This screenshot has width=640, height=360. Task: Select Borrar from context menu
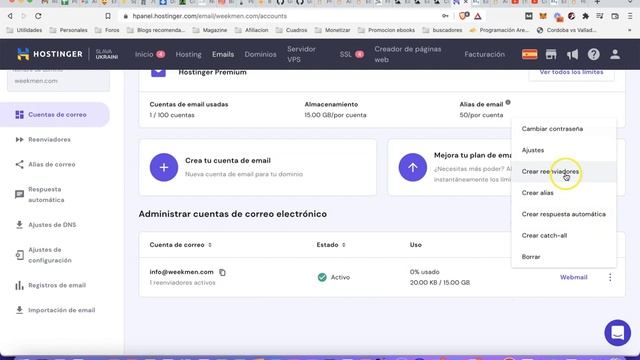click(x=564, y=257)
